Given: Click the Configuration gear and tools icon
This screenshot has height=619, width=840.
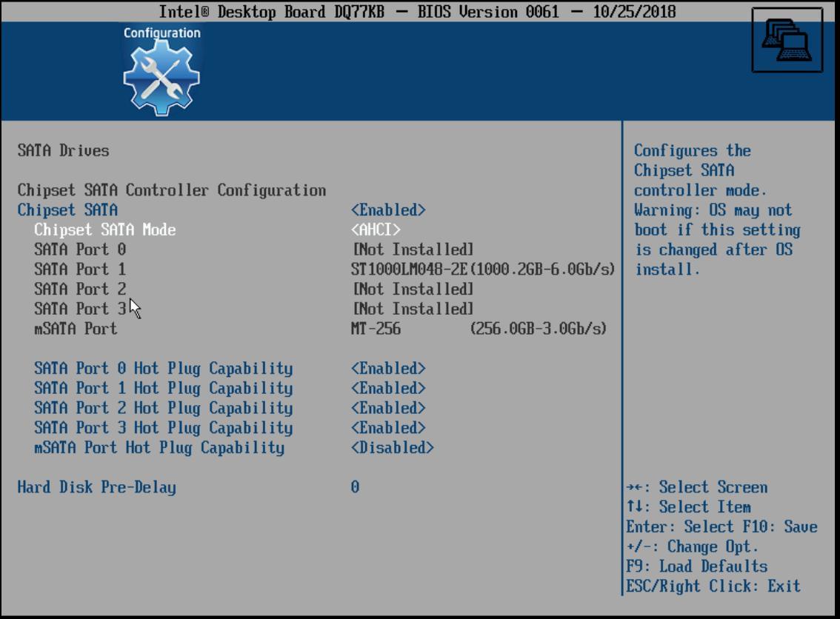Looking at the screenshot, I should 161,77.
